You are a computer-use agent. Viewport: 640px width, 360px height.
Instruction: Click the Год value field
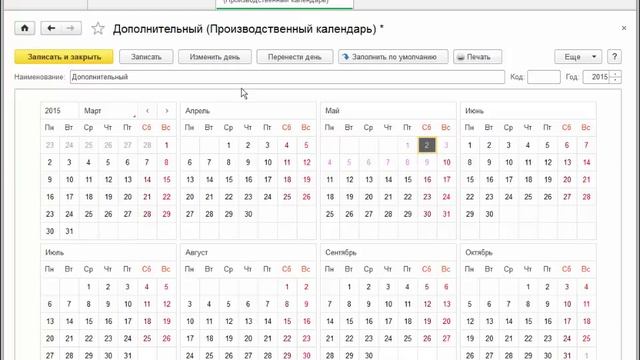596,77
